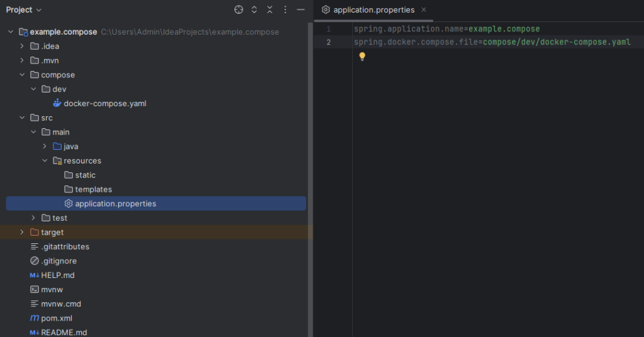Close the application.properties tab
Image resolution: width=644 pixels, height=337 pixels.
[423, 9]
